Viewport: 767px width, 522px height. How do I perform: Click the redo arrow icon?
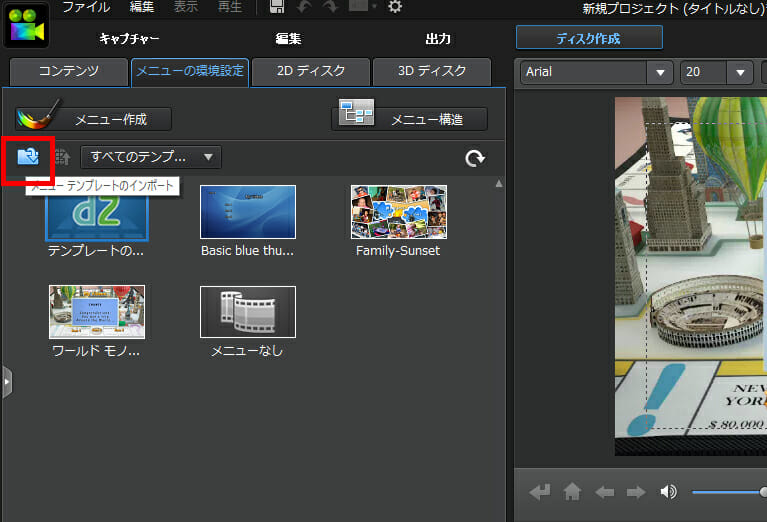[331, 7]
